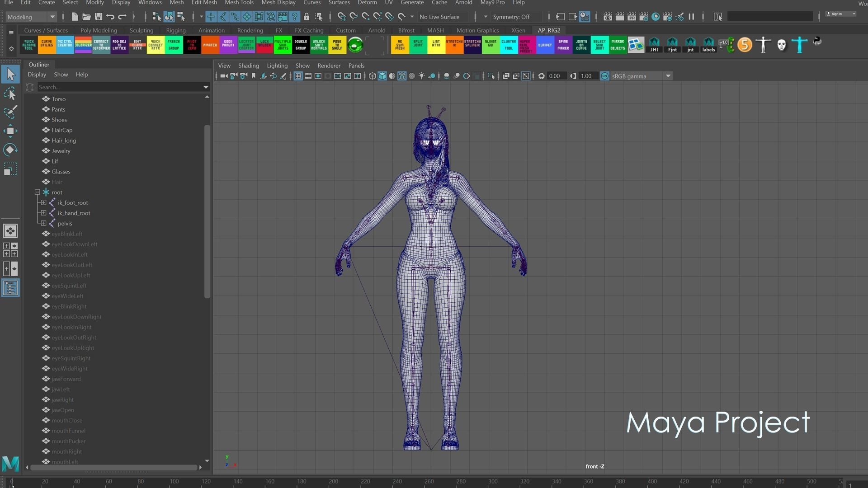
Task: Click the orange number 5 shelf icon
Action: 745,45
